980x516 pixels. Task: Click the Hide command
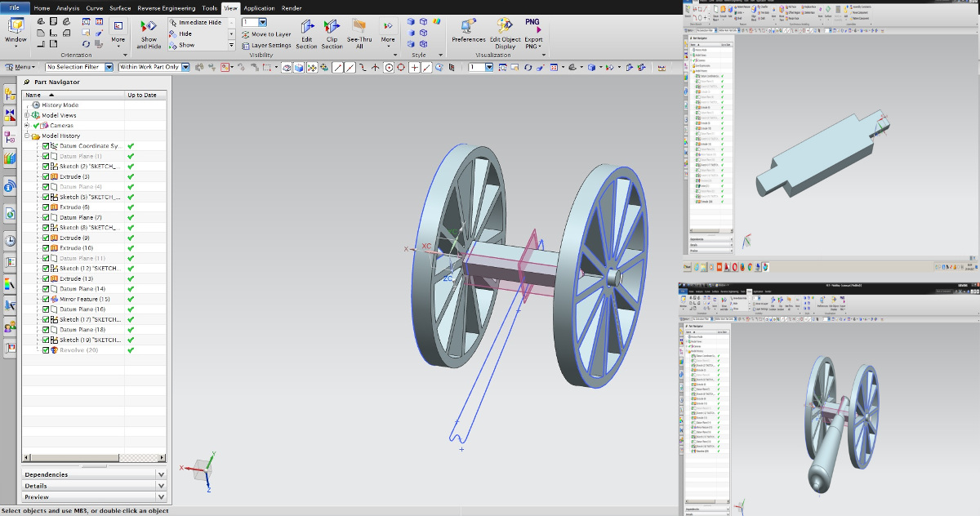pos(181,34)
